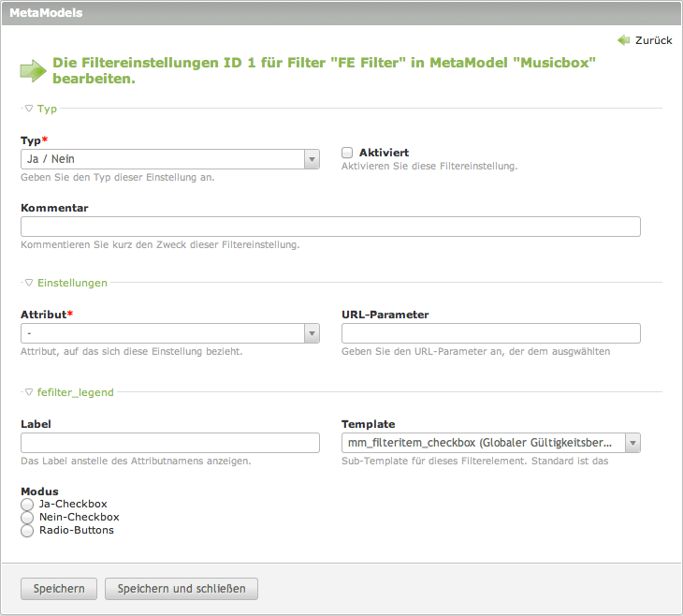Click the Speichern button

point(59,589)
